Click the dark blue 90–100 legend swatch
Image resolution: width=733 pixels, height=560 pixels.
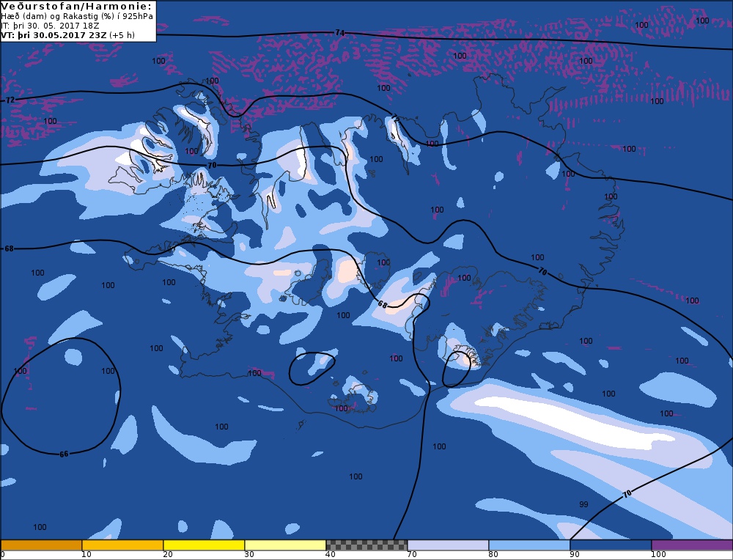[x=611, y=545]
